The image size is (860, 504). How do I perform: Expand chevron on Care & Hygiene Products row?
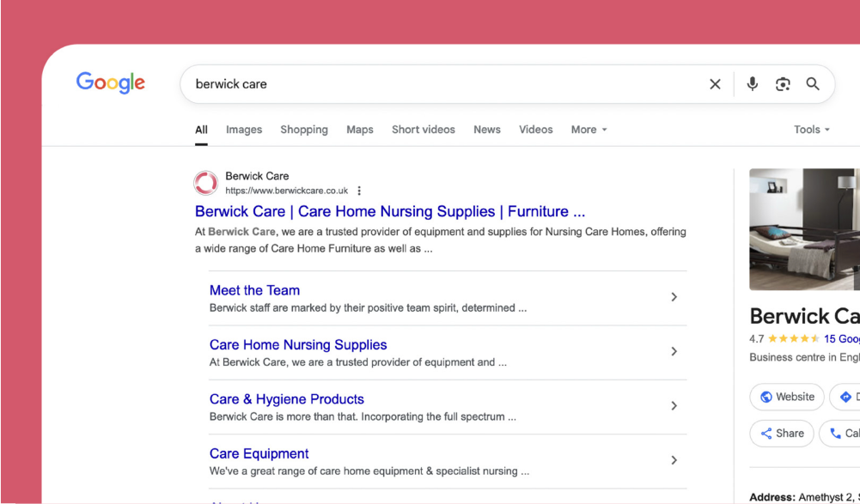[674, 406]
